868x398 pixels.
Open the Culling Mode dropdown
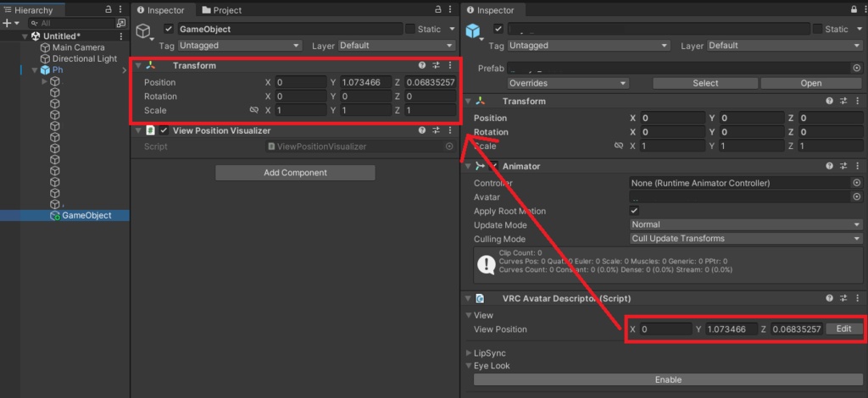746,238
